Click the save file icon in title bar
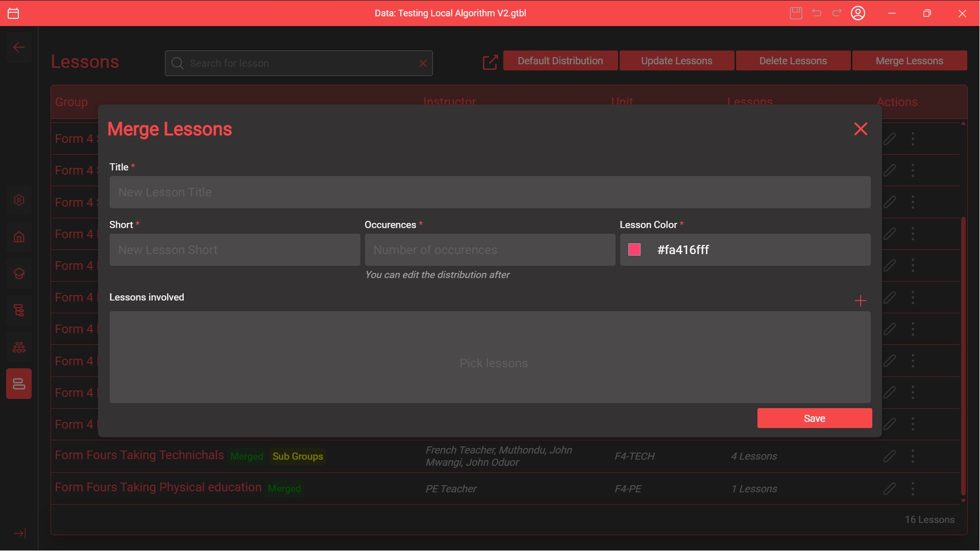This screenshot has width=980, height=551. pos(796,13)
